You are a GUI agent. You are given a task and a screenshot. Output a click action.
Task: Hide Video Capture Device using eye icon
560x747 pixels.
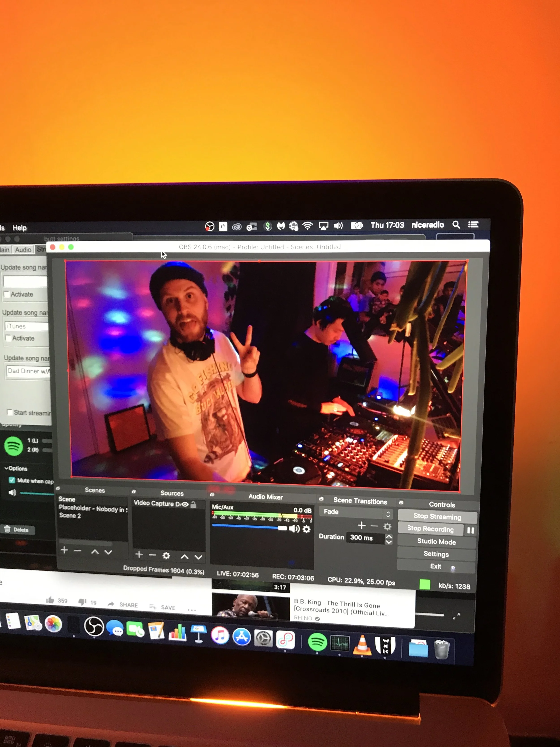(185, 504)
